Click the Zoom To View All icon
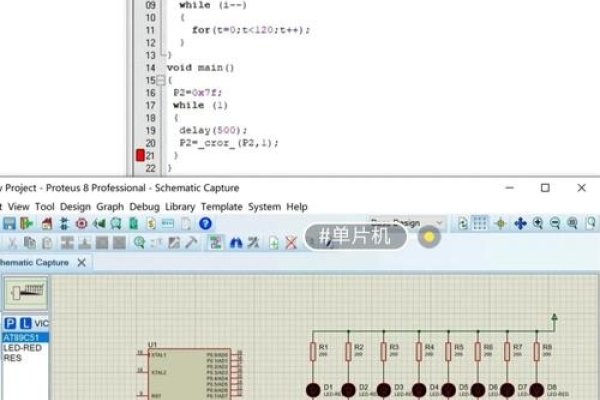Image resolution: width=600 pixels, height=400 pixels. [x=572, y=223]
